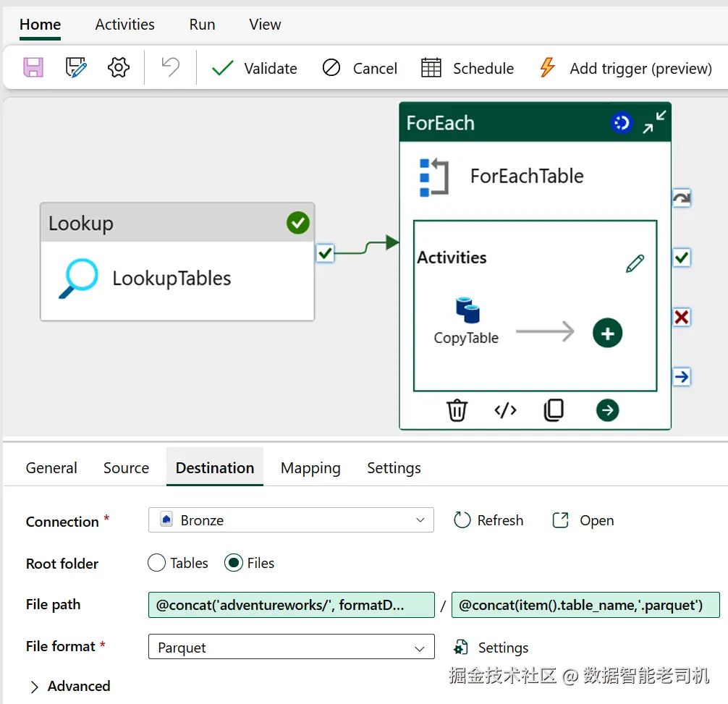Switch to the Home tab

tap(40, 24)
